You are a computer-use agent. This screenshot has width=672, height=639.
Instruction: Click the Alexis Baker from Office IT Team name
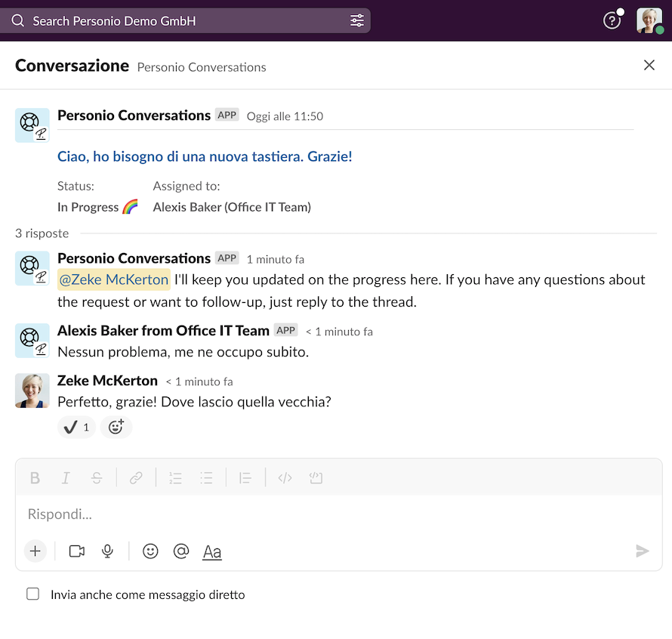pyautogui.click(x=163, y=331)
